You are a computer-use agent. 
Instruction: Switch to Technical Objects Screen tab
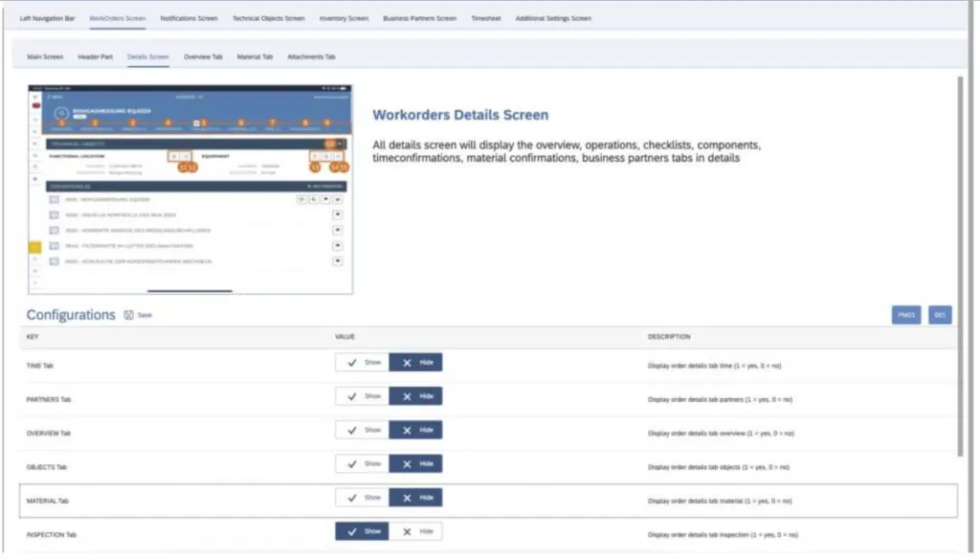[x=269, y=19]
